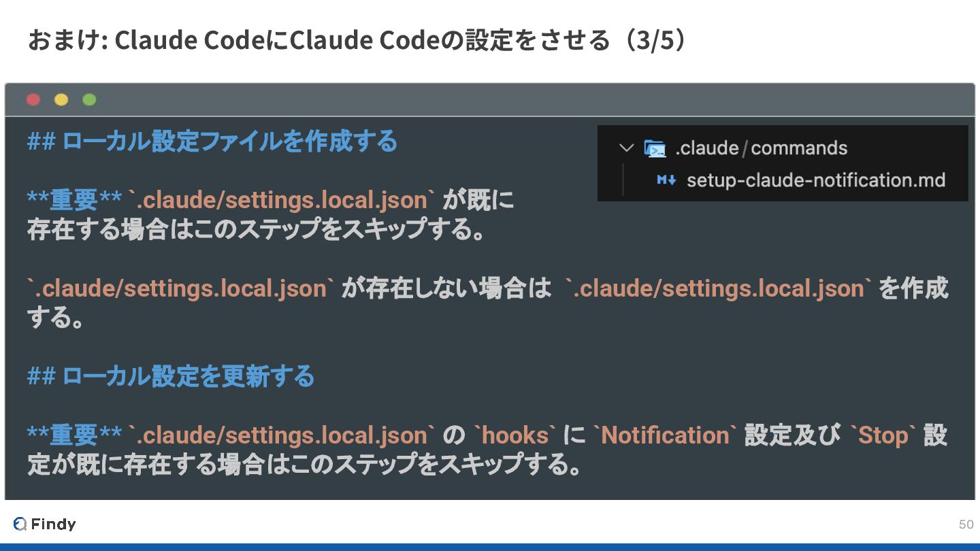980x551 pixels.
Task: Click the .claude folder icon
Action: pyautogui.click(x=655, y=148)
